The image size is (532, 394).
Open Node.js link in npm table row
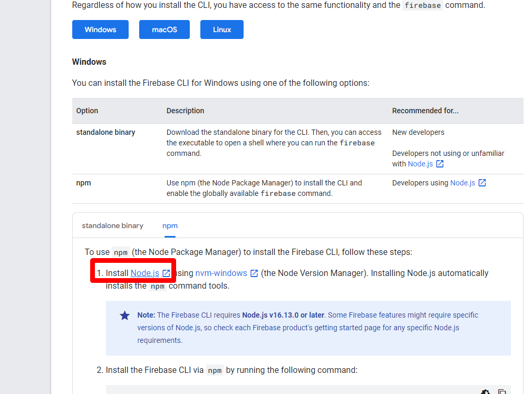[462, 183]
